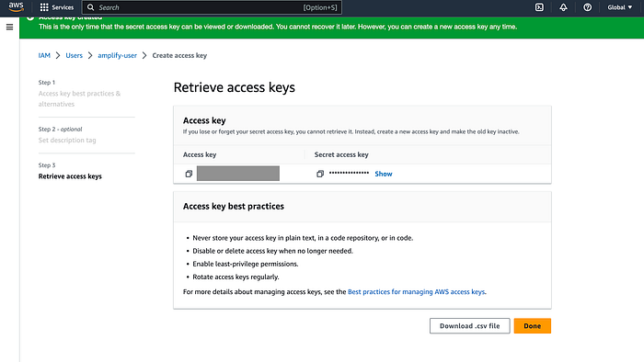Toggle the left hamburger navigation menu
Viewport: 644px width, 362px height.
[9, 27]
